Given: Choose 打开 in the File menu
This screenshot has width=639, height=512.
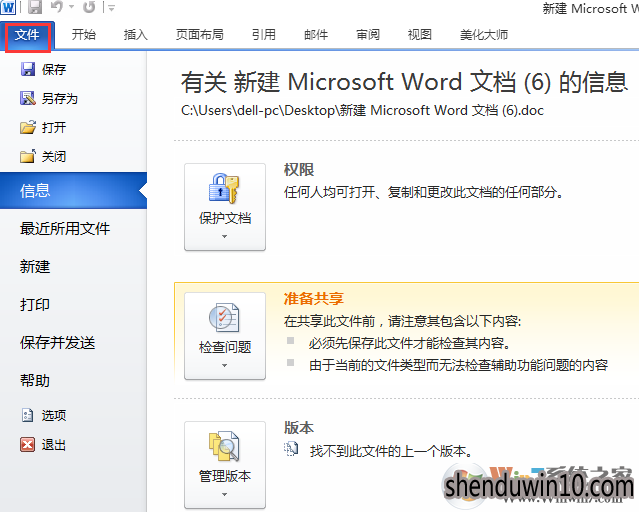Looking at the screenshot, I should [54, 128].
